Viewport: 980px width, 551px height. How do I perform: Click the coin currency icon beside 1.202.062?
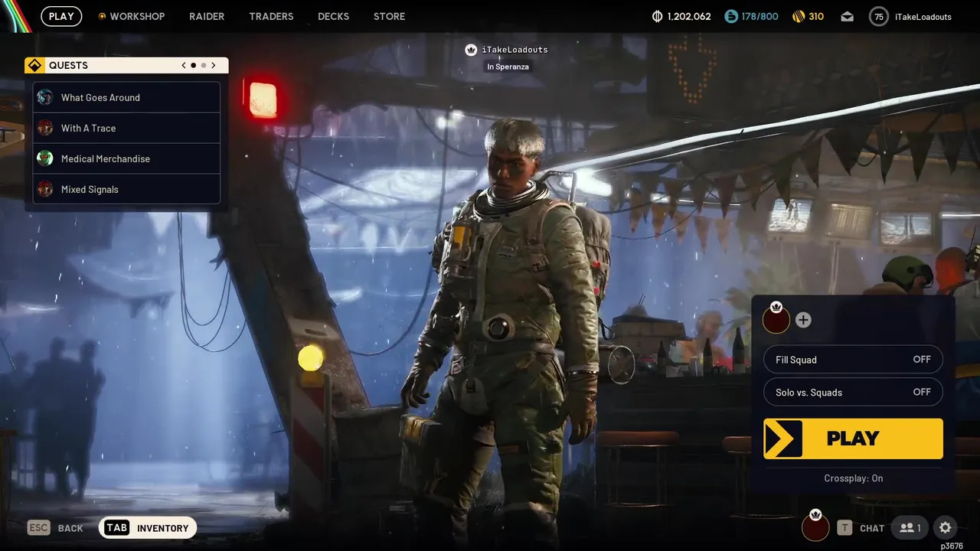(x=657, y=16)
